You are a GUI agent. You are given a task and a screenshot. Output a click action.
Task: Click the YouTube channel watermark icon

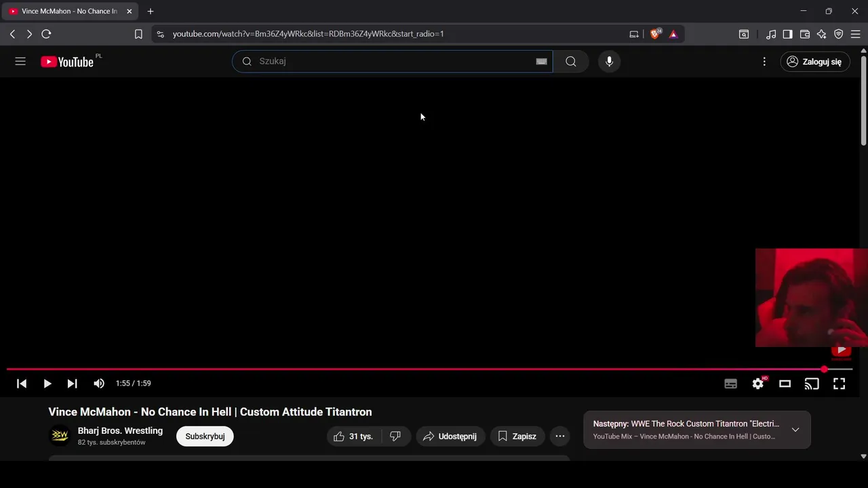(x=842, y=350)
